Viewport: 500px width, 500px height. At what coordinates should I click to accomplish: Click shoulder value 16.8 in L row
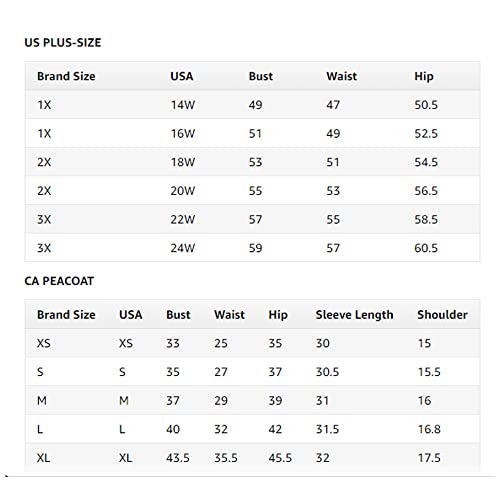point(429,429)
